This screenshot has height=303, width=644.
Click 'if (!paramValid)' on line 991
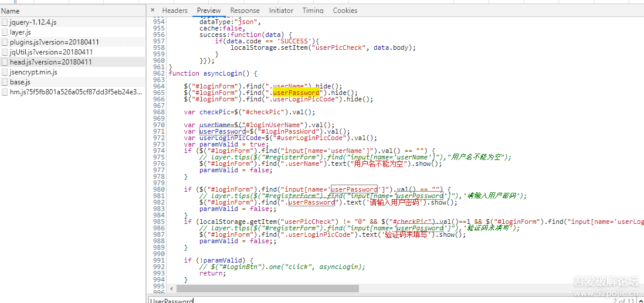point(217,260)
